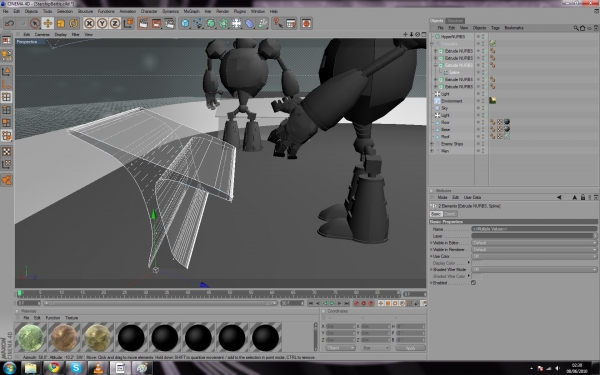Open the Render Settings icon
The width and height of the screenshot is (600, 375).
click(x=170, y=23)
